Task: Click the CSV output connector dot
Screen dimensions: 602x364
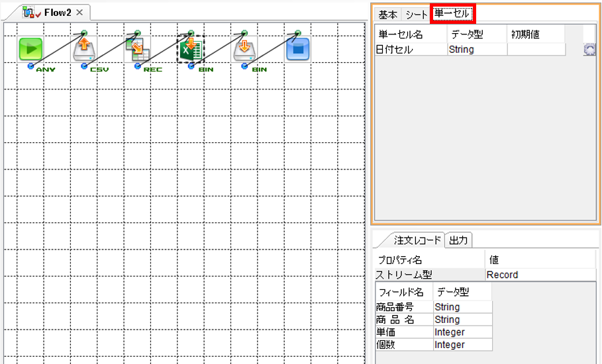Action: click(84, 66)
